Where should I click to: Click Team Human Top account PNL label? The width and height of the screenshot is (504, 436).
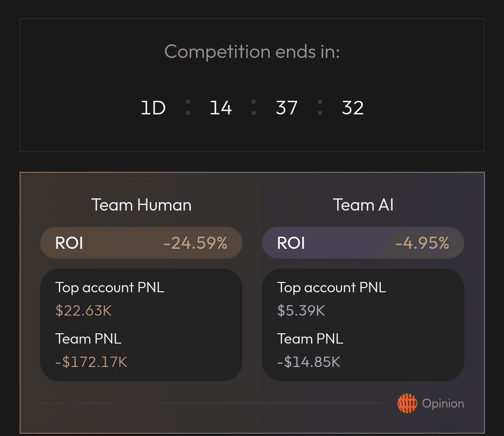pyautogui.click(x=110, y=288)
